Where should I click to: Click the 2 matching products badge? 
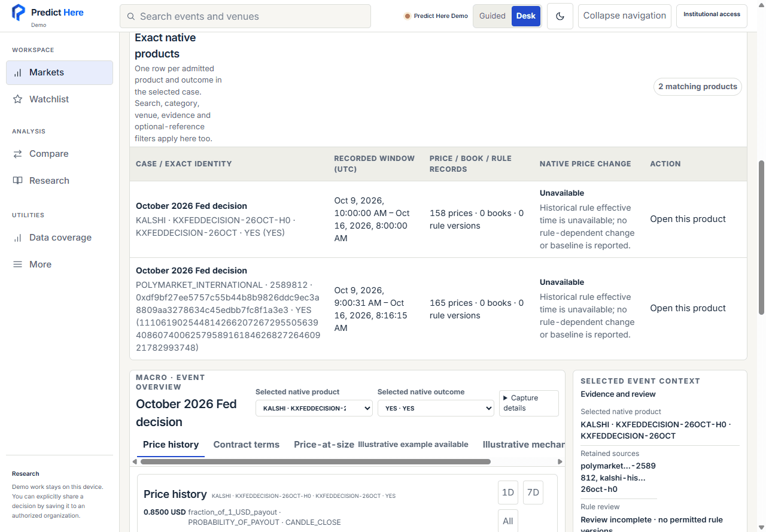[x=698, y=87]
